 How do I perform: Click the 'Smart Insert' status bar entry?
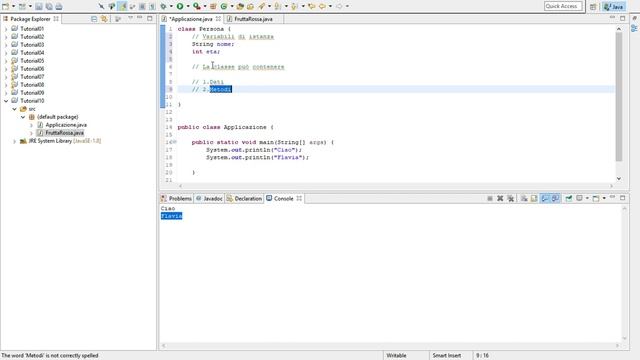click(447, 356)
